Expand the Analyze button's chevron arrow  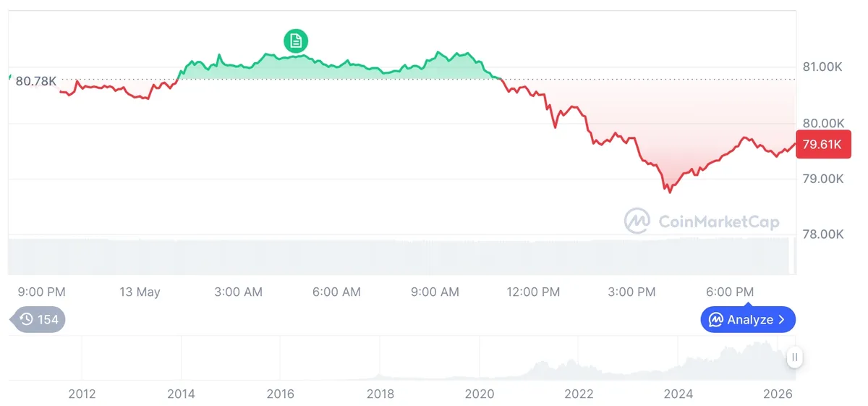[x=781, y=319]
